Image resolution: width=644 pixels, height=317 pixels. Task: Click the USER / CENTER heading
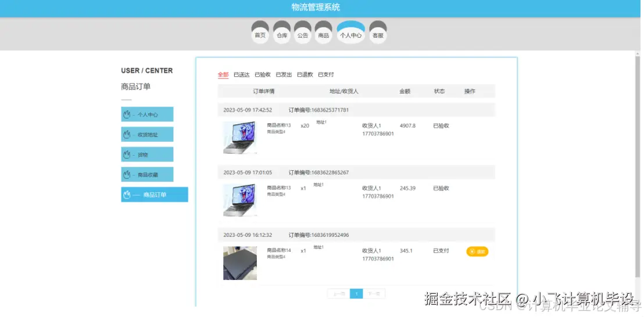point(146,70)
